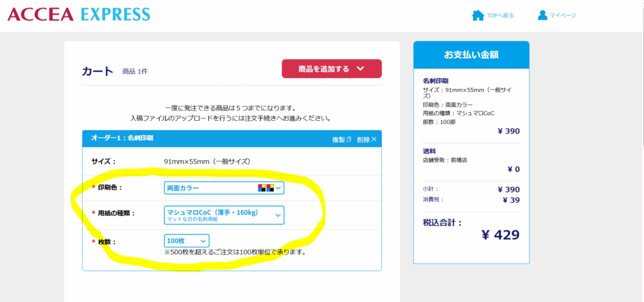This screenshot has height=302, width=644.
Task: Open the 印刷色 dropdown showing 両面カラー
Action: [224, 187]
